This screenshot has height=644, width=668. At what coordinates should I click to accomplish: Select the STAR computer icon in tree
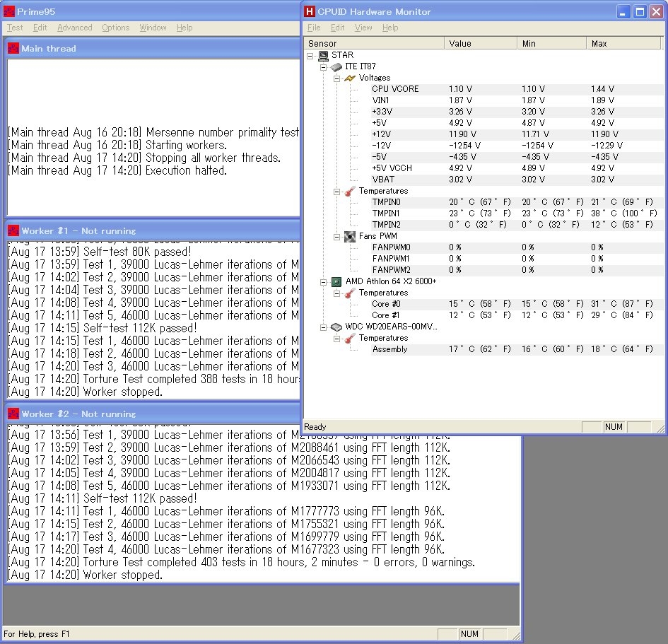pos(323,55)
